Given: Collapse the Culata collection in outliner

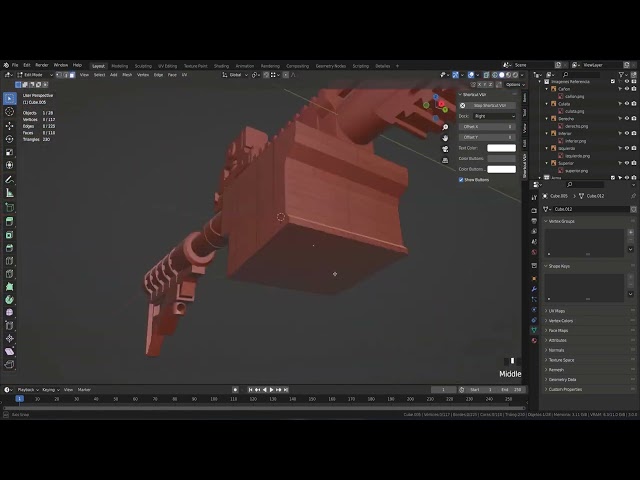Looking at the screenshot, I should point(547,104).
